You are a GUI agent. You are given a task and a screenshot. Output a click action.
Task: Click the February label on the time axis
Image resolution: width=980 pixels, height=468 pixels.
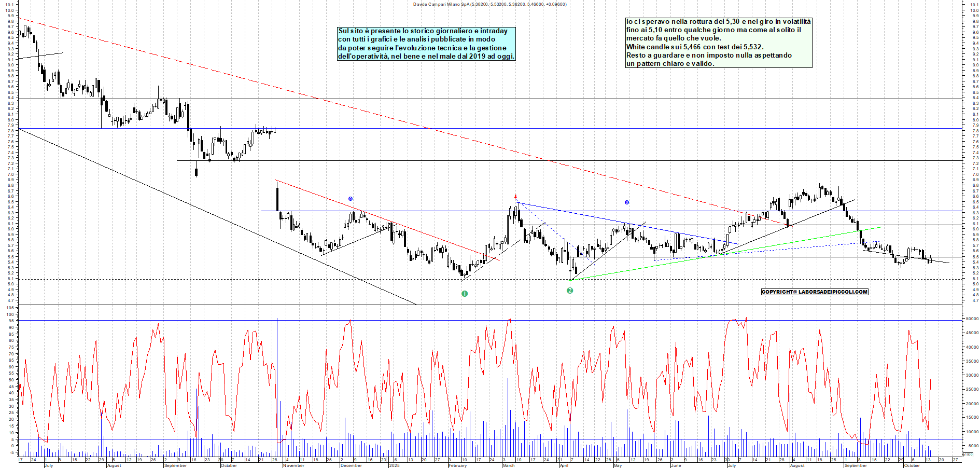pyautogui.click(x=457, y=465)
